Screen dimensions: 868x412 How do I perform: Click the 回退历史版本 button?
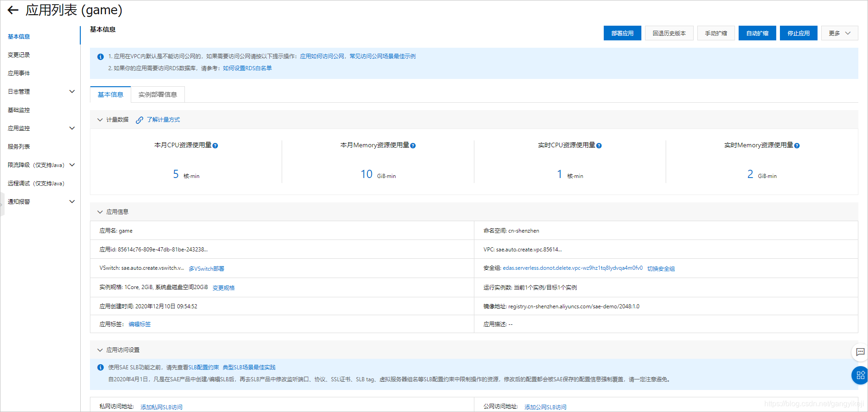coord(669,33)
